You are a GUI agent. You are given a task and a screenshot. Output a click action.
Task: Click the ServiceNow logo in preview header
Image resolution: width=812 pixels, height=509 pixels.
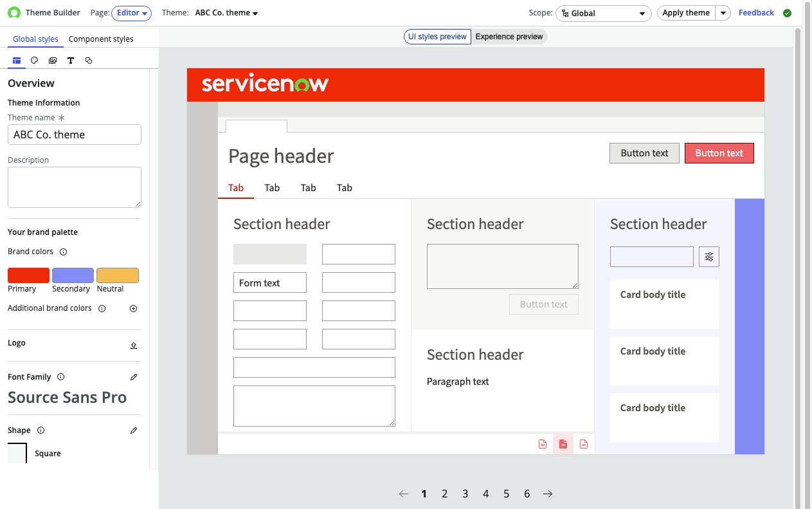click(265, 84)
